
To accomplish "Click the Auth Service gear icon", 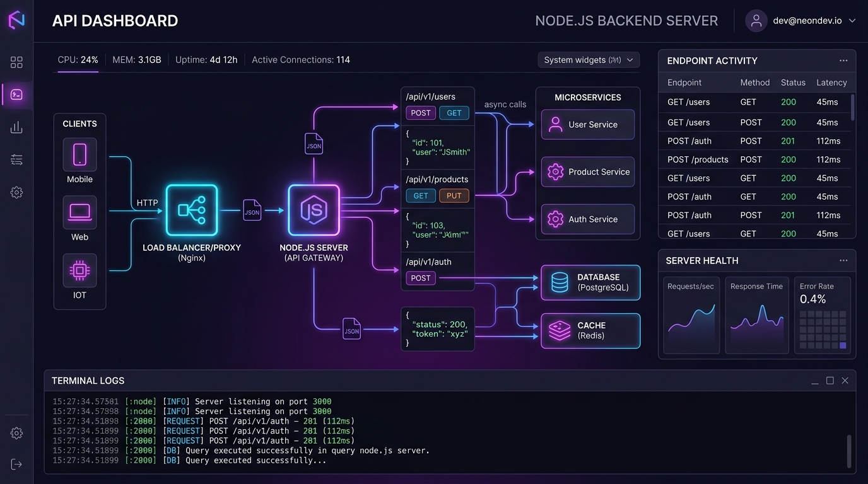I will 555,219.
